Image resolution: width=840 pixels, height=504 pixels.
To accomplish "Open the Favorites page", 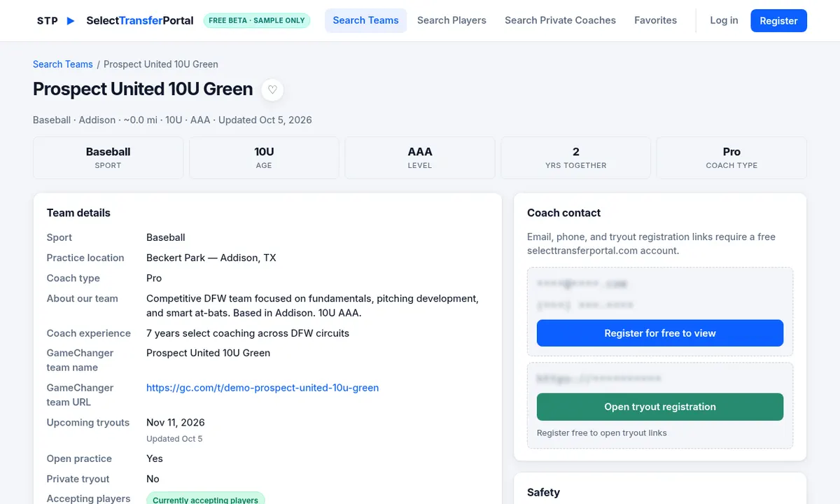I will coord(655,20).
